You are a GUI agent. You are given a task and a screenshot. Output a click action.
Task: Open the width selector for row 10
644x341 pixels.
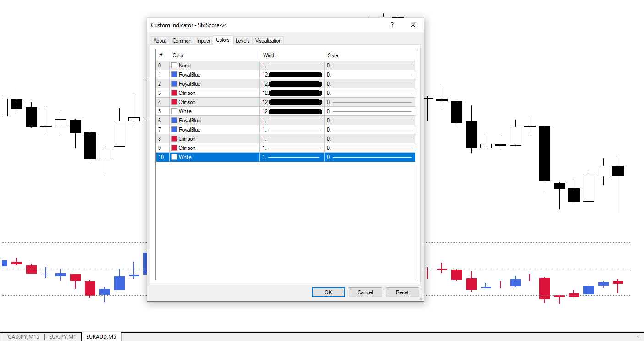point(292,157)
